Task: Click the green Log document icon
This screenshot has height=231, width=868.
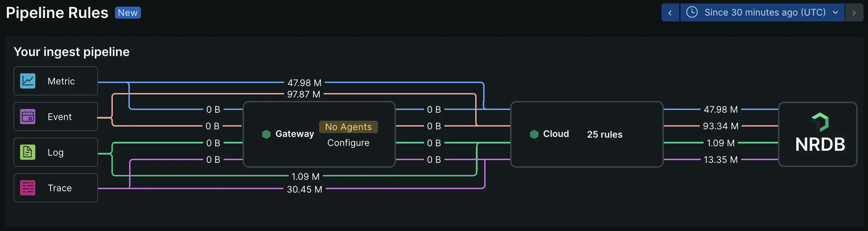Action: (x=28, y=152)
